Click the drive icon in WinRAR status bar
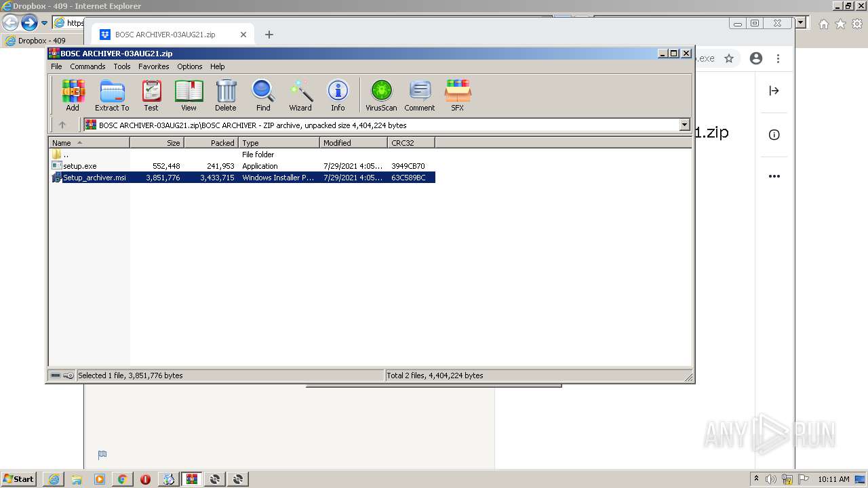The width and height of the screenshot is (868, 488). point(56,375)
